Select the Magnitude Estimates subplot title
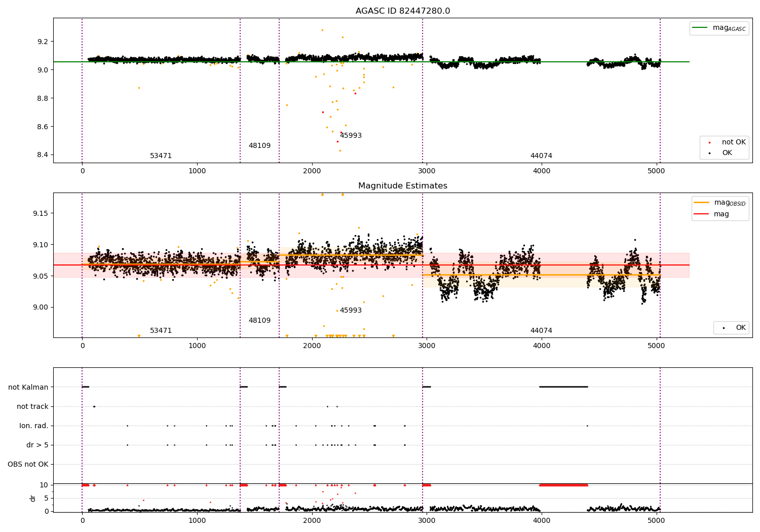 pos(402,186)
